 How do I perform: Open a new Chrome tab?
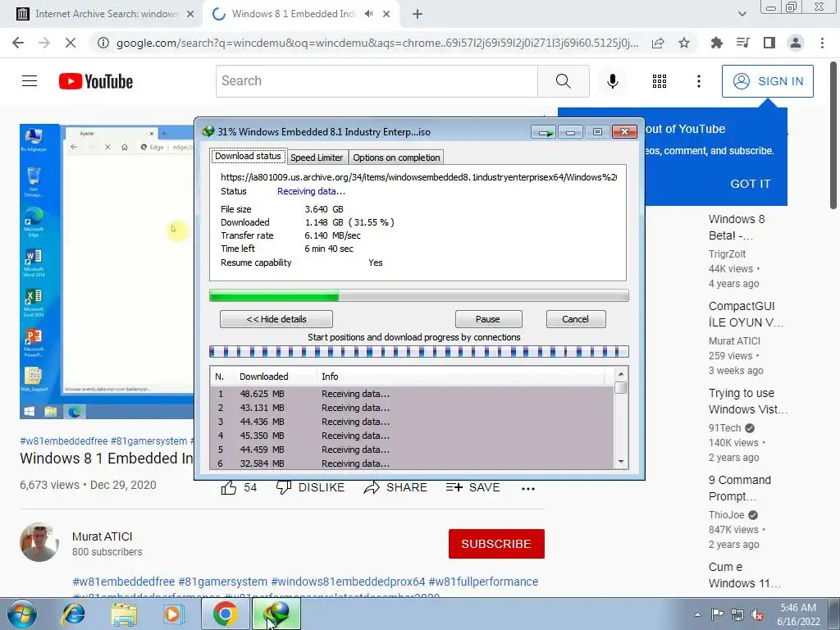coord(418,14)
